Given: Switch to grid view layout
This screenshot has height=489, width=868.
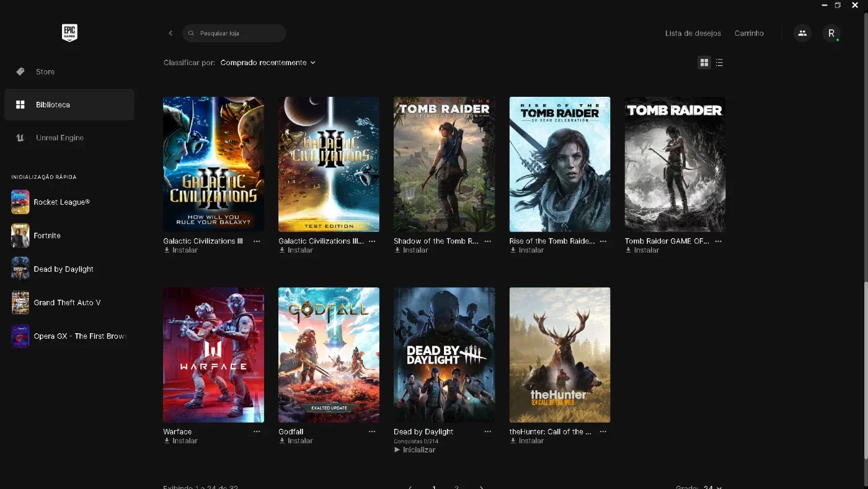Looking at the screenshot, I should (x=704, y=63).
